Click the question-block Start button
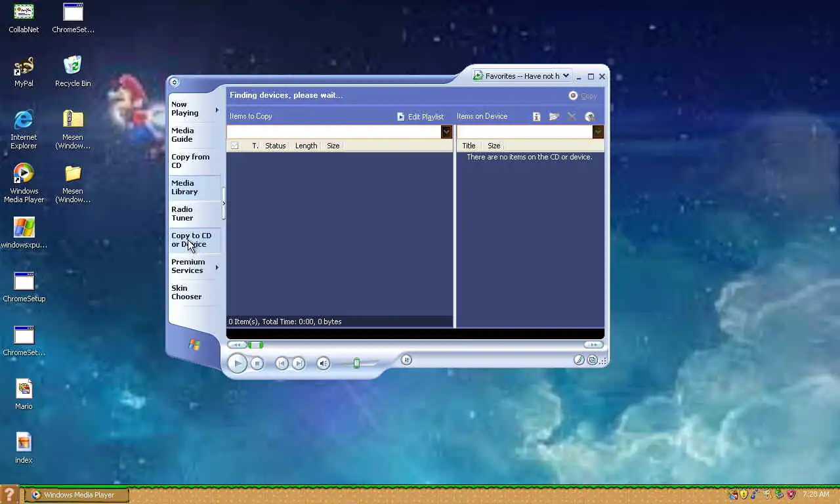Viewport: 840px width, 504px height. [9, 495]
